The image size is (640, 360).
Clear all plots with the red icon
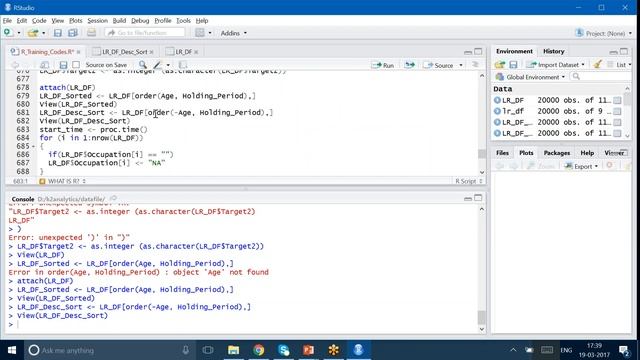pyautogui.click(x=609, y=166)
